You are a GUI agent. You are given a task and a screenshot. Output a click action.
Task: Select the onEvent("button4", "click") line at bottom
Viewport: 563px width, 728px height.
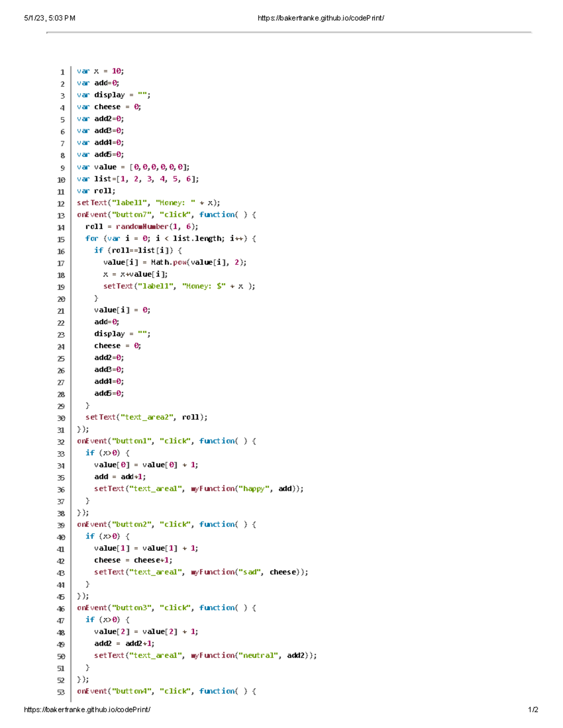tap(165, 691)
